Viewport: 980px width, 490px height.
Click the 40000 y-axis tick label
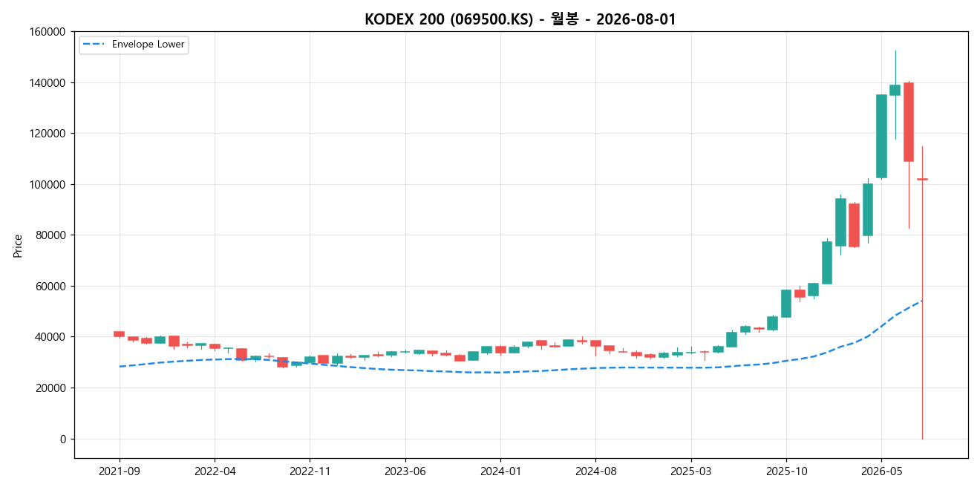point(50,337)
